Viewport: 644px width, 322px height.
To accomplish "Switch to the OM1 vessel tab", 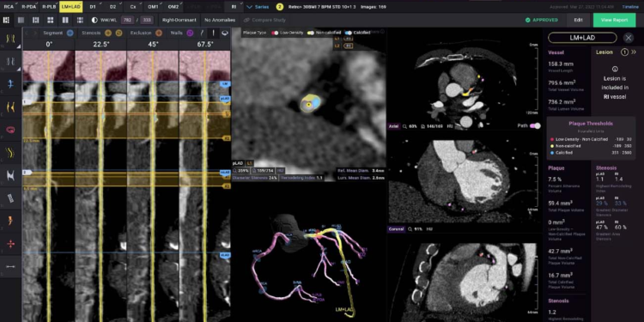I will coord(153,7).
